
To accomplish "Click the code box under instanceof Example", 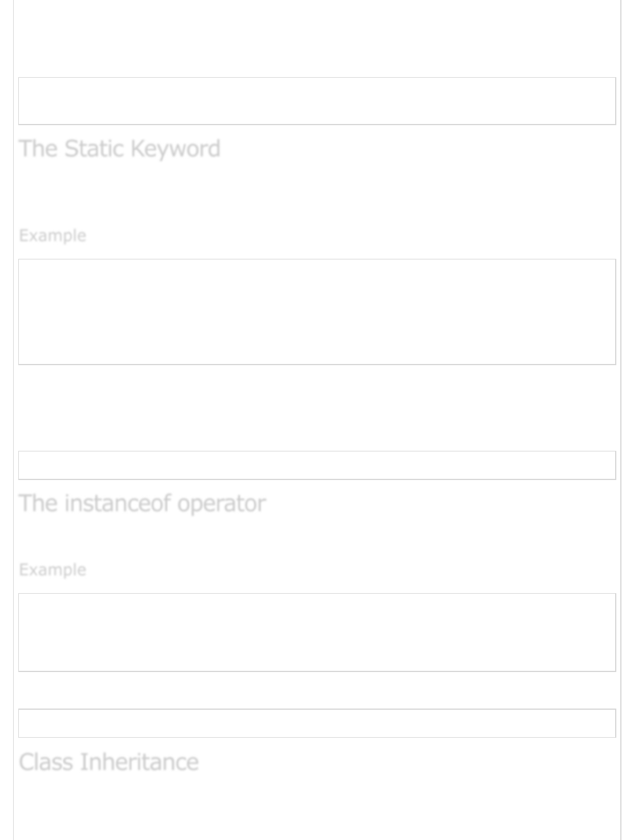I will 317,632.
